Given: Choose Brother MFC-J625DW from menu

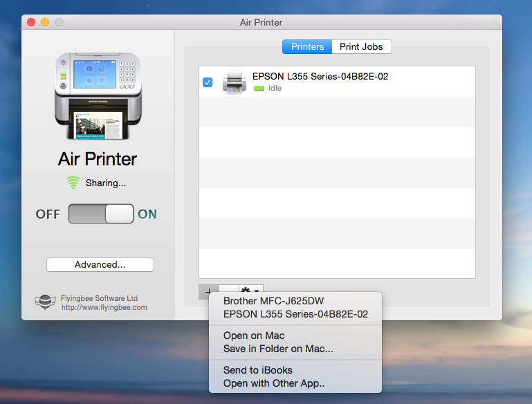Looking at the screenshot, I should (295, 301).
